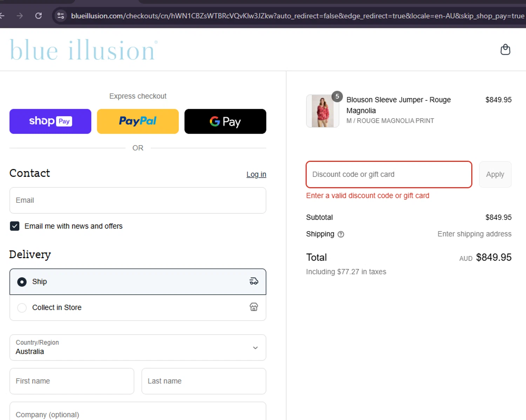This screenshot has width=526, height=420.
Task: Click the Contact section heading
Action: tap(30, 173)
